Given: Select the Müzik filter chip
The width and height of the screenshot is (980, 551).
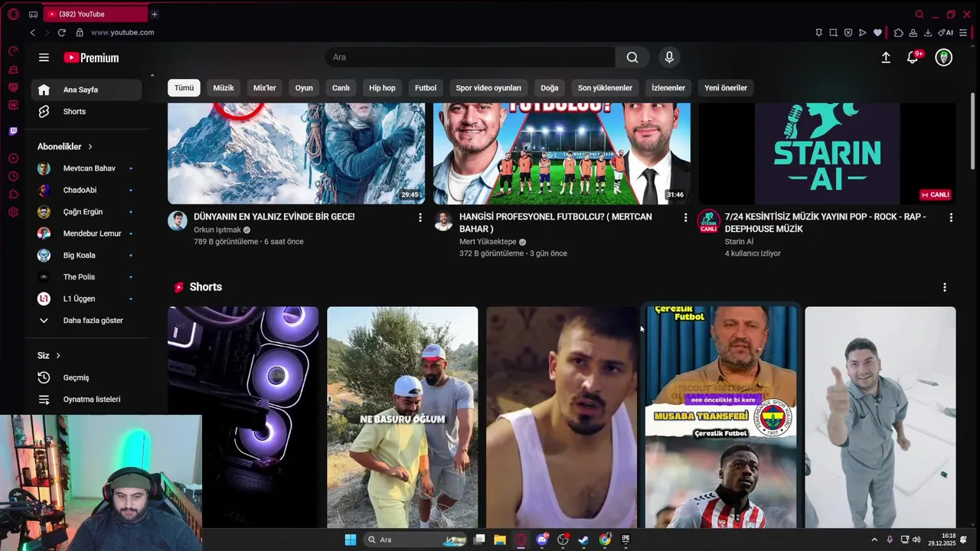Looking at the screenshot, I should [224, 88].
